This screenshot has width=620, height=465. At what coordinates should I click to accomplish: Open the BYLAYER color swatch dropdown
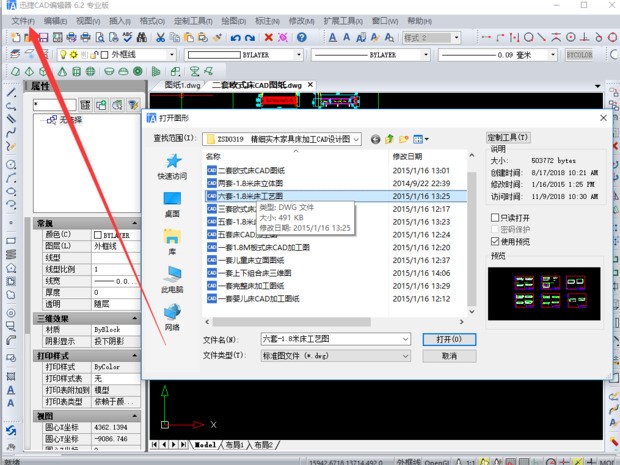click(299, 55)
